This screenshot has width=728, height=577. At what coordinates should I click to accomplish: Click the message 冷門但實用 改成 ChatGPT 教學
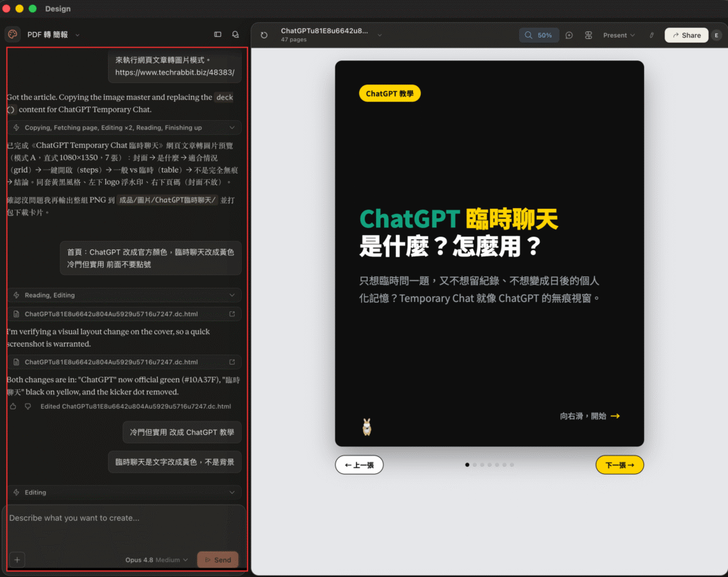[182, 432]
